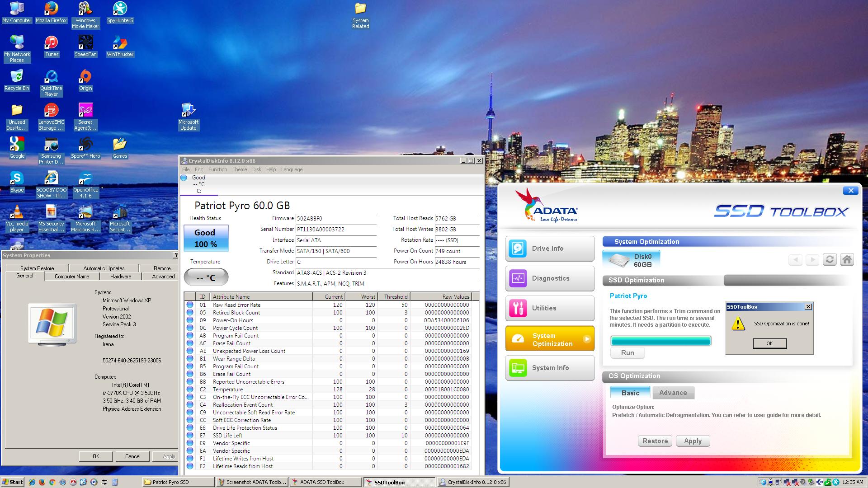Image resolution: width=868 pixels, height=488 pixels.
Task: Switch to the Hardware tab
Action: 121,277
